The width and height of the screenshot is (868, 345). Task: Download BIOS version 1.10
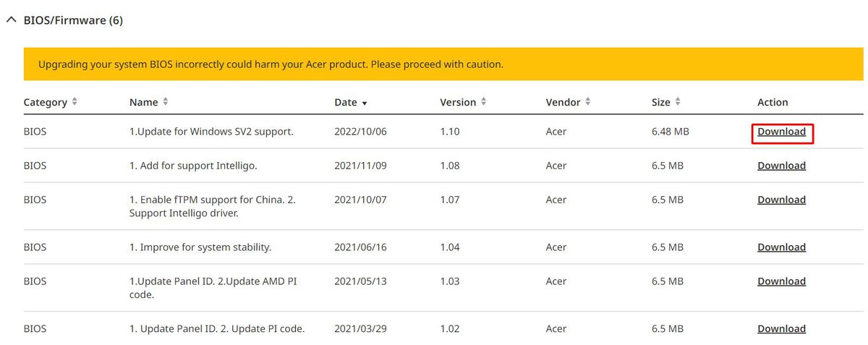[781, 132]
